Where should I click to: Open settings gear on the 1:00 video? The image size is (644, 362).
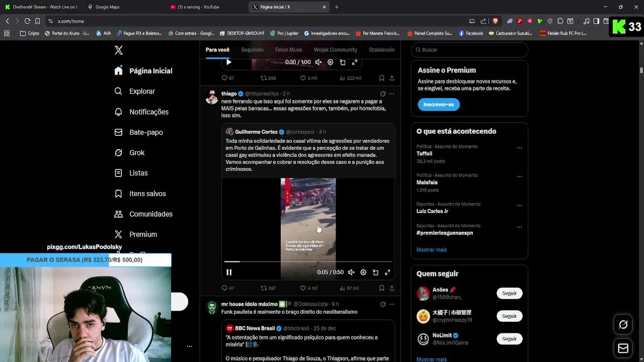tap(331, 62)
